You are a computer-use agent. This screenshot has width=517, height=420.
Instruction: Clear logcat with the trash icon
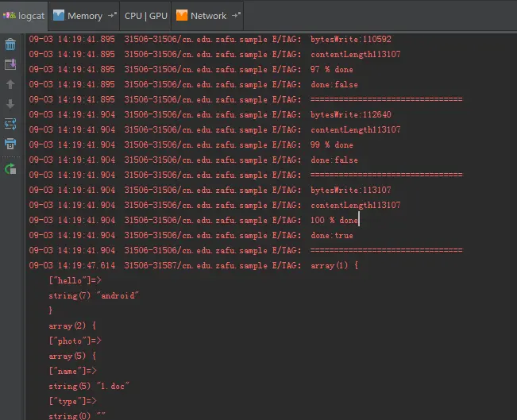point(10,44)
